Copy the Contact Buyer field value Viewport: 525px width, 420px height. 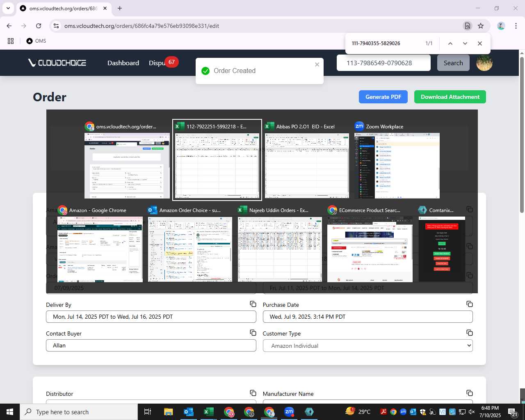pyautogui.click(x=253, y=333)
